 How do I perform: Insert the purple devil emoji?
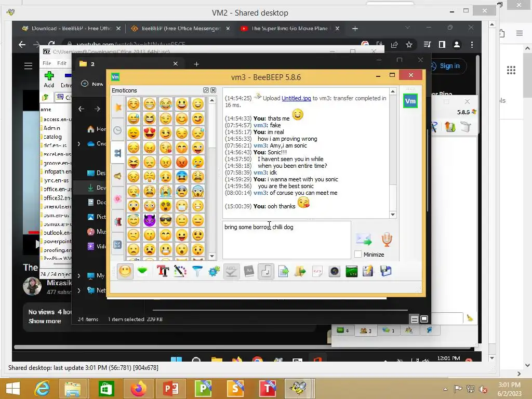[149, 220]
